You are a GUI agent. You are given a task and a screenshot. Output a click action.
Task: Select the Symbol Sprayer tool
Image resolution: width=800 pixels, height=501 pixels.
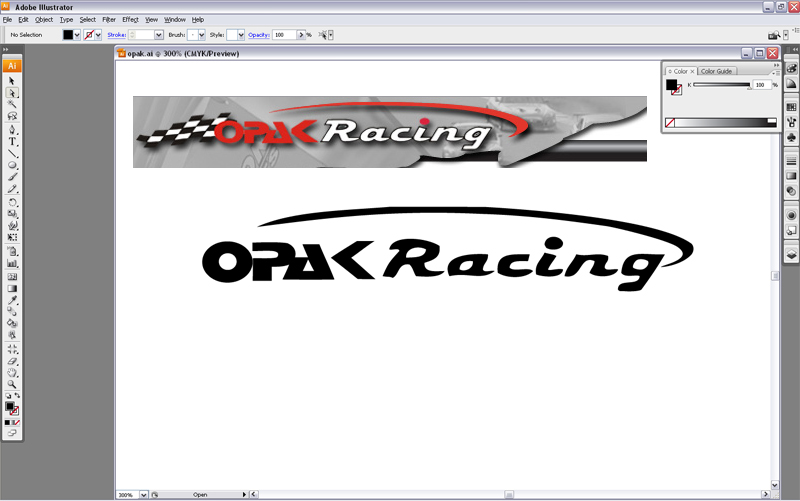tap(12, 251)
